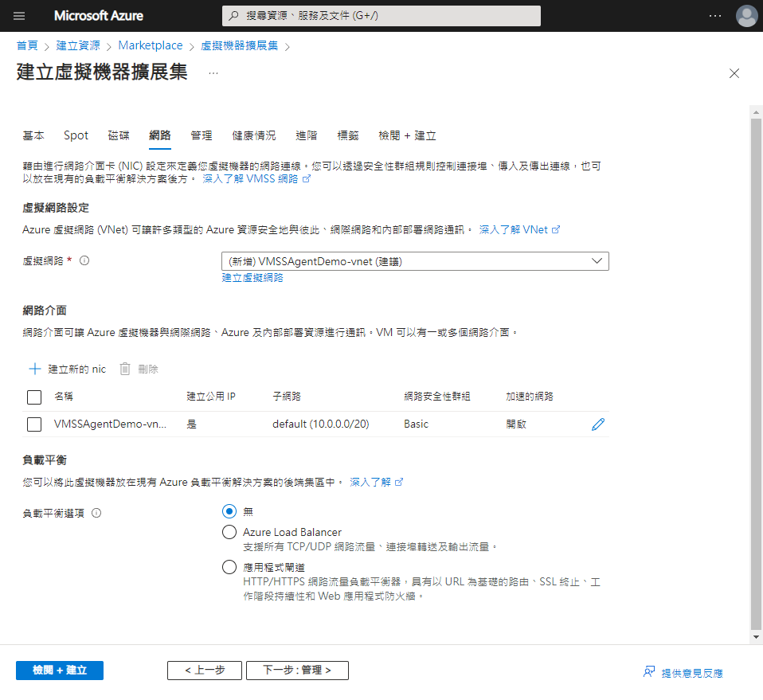Switch to the 進階 tab
763x700 pixels.
307,135
